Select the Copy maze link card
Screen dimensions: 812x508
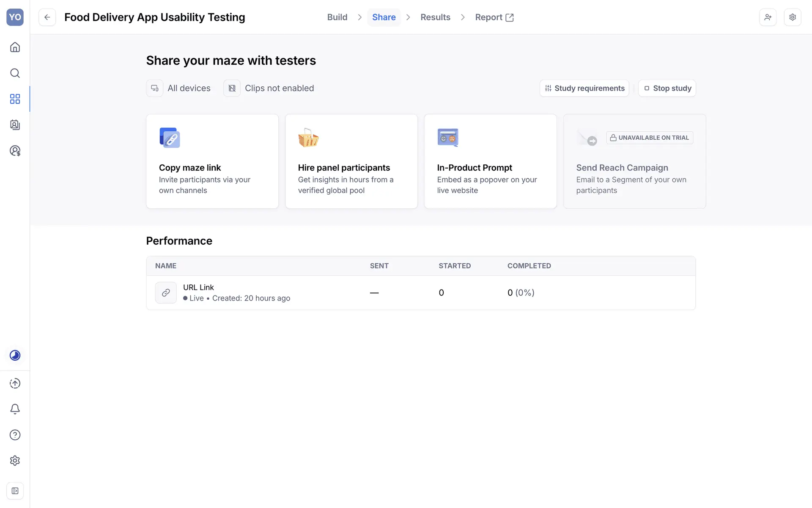(212, 161)
